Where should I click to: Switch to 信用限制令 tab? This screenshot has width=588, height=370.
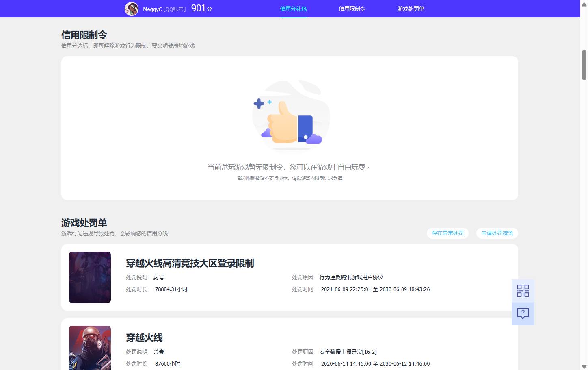click(x=352, y=9)
